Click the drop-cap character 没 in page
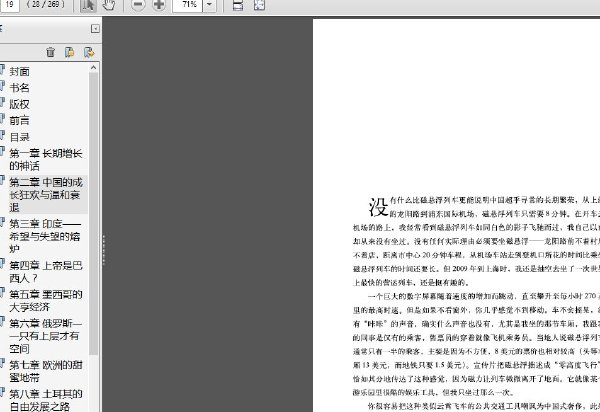This screenshot has height=412, width=600. click(378, 207)
